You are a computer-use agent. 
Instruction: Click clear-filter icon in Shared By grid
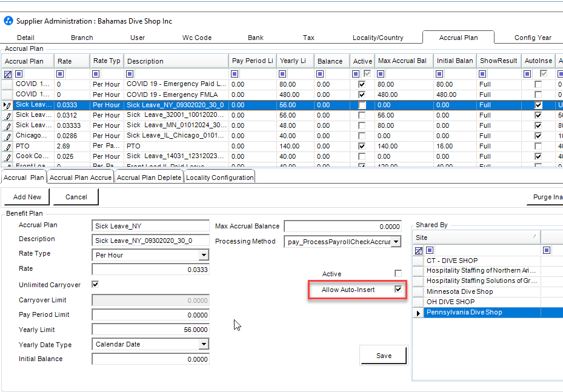pos(418,251)
